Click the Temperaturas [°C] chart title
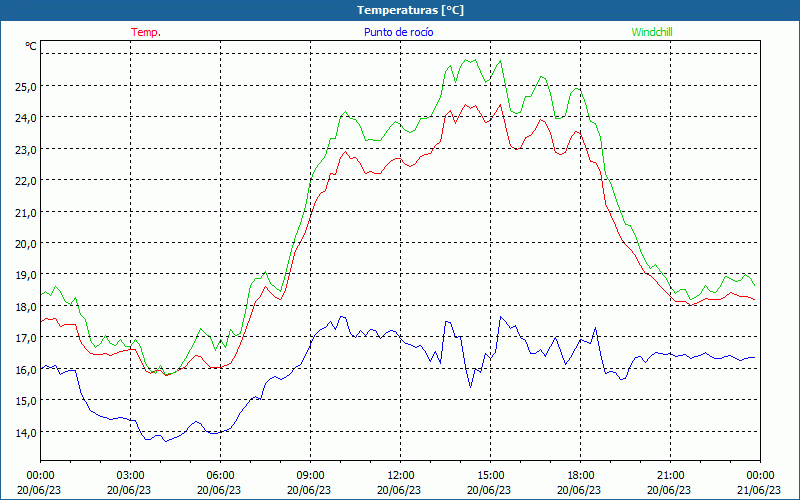Screen dimensions: 800x500 coord(410,10)
